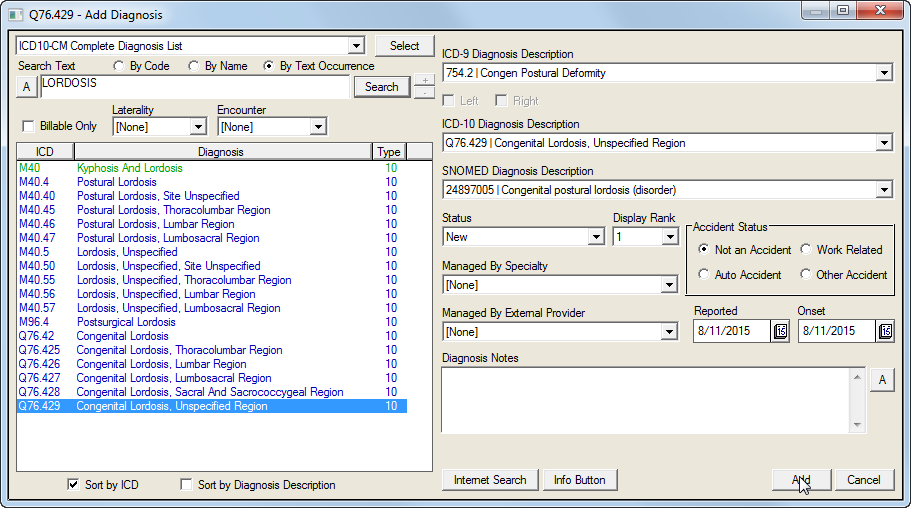
Task: Open the Onset date calendar picker
Action: tap(884, 331)
